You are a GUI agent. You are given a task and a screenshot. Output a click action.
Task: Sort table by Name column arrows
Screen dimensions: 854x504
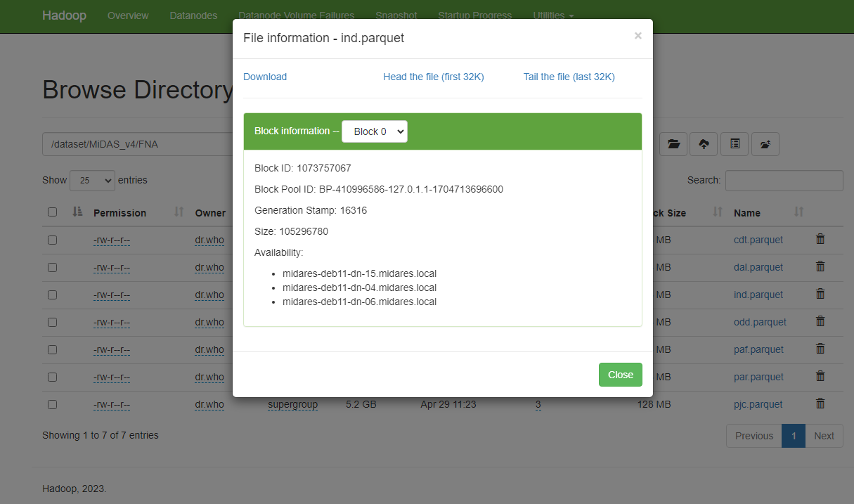click(x=798, y=212)
